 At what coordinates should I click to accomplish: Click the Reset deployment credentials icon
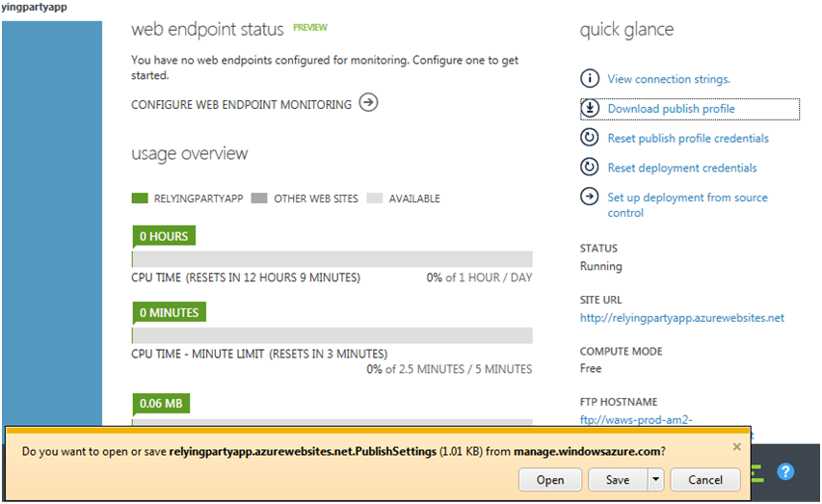(589, 168)
